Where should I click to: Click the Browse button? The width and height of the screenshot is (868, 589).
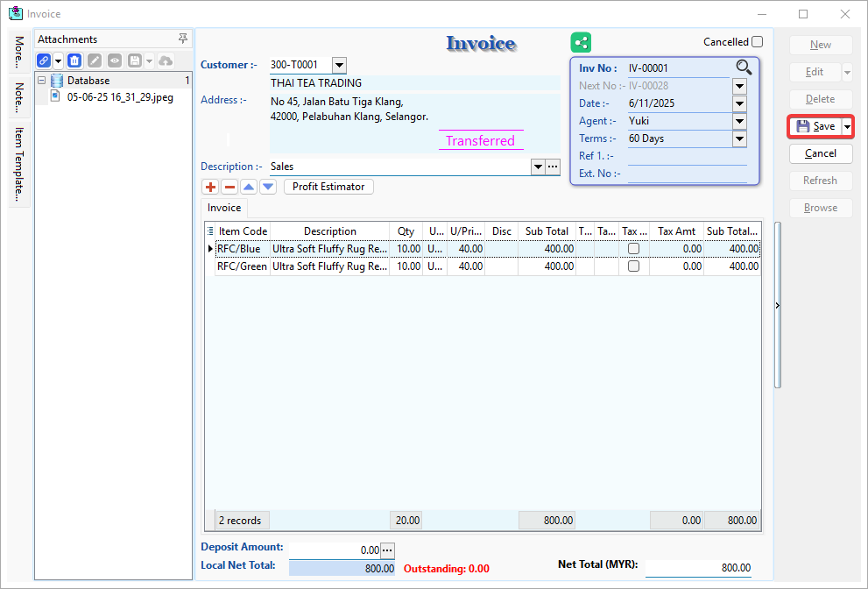(821, 208)
